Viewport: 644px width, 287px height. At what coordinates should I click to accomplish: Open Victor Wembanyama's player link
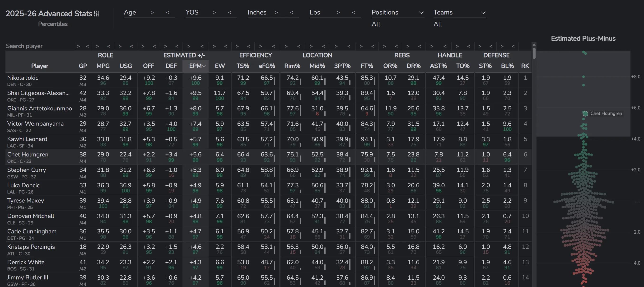click(x=35, y=124)
